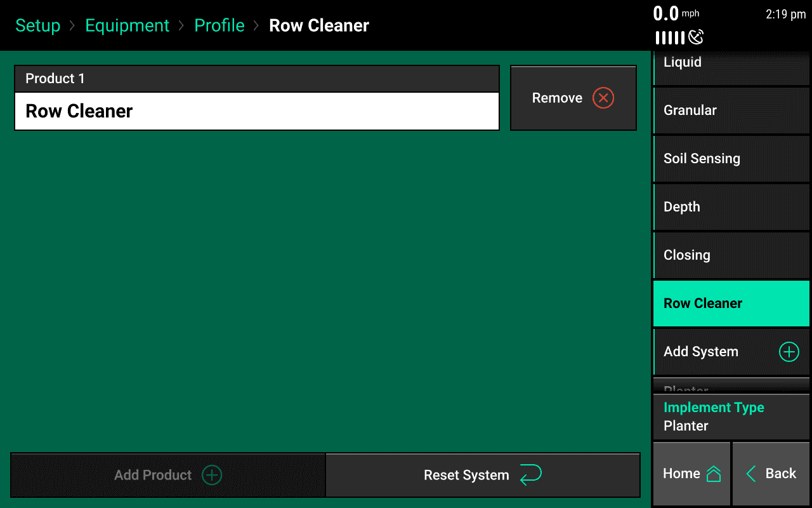Click the 2:19 pm clock
This screenshot has width=812, height=508.
[x=785, y=15]
